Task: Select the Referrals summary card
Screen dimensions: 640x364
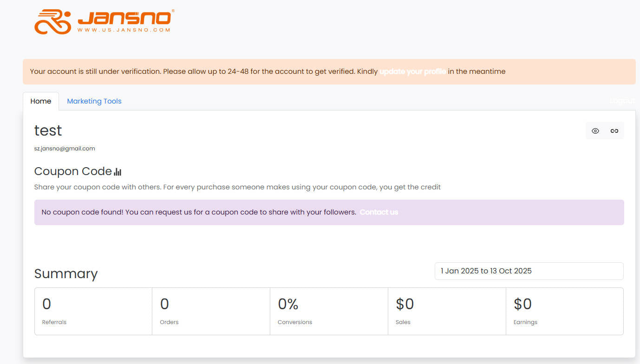Action: (x=93, y=311)
